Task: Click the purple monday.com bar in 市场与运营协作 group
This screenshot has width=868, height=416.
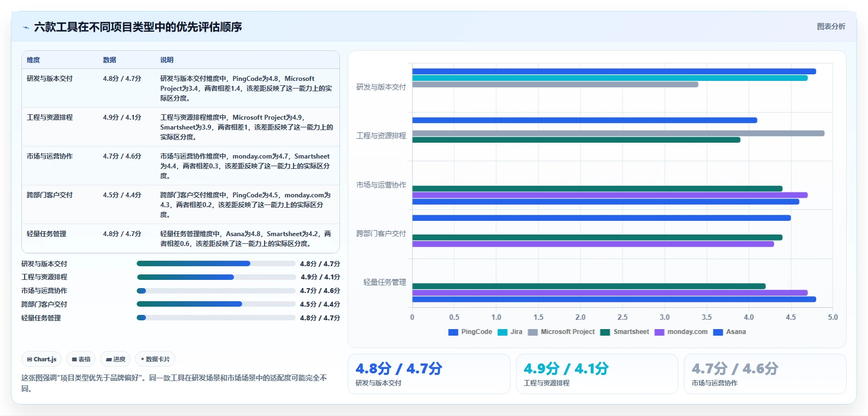Action: coord(610,195)
